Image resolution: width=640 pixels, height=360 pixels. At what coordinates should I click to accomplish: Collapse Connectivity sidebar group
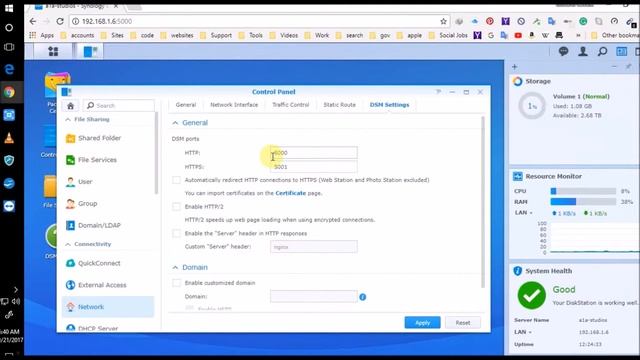click(68, 244)
